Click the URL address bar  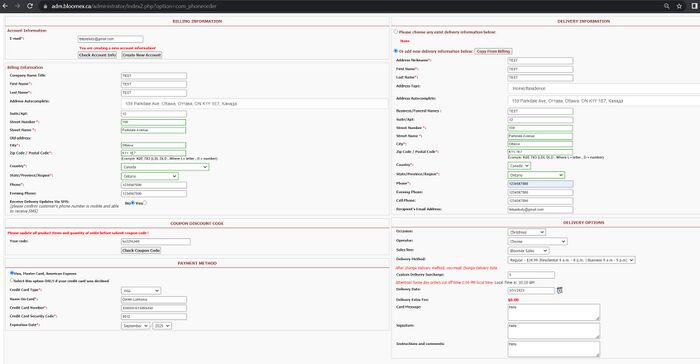click(348, 6)
